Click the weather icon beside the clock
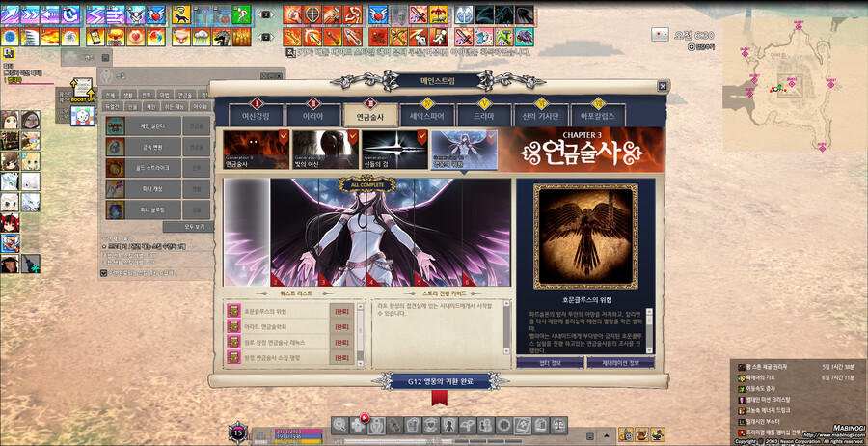 (x=660, y=35)
